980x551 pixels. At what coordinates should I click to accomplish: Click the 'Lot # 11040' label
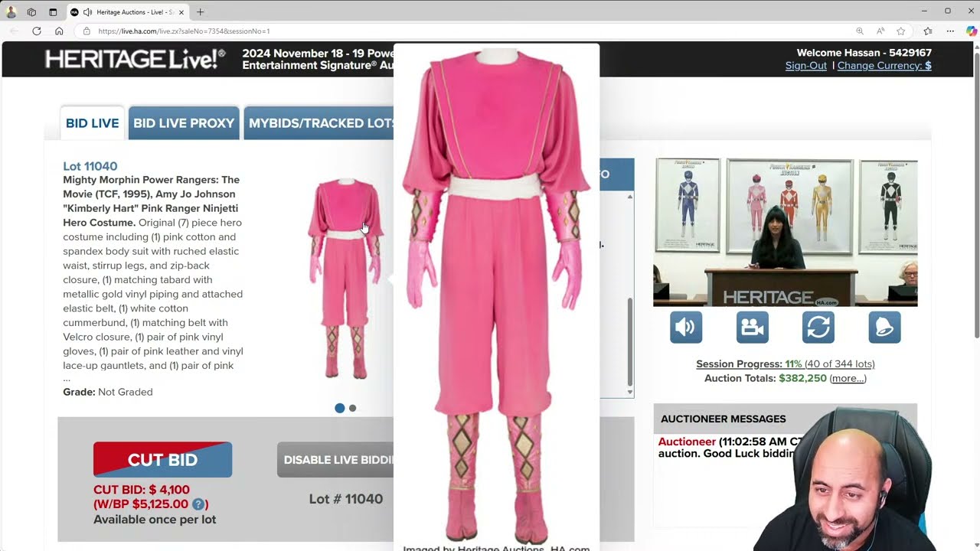(346, 499)
